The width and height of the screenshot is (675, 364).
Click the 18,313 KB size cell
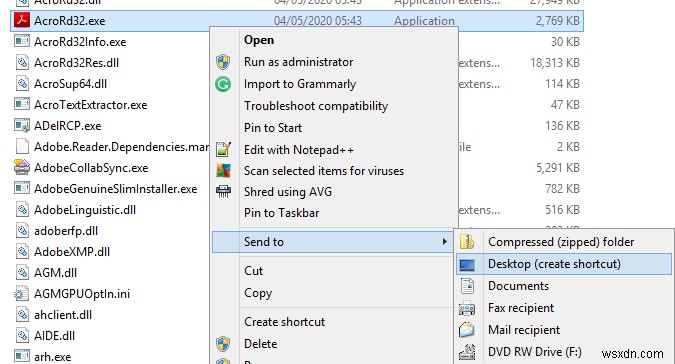[555, 63]
